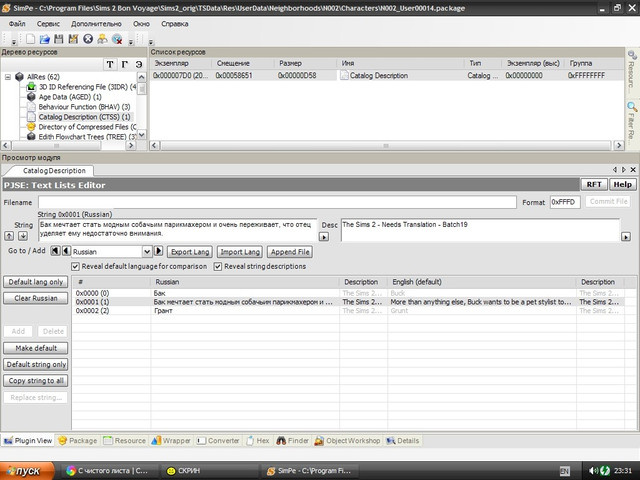Click the Resource side panel icon on the right
The width and height of the screenshot is (640, 480).
[x=632, y=55]
